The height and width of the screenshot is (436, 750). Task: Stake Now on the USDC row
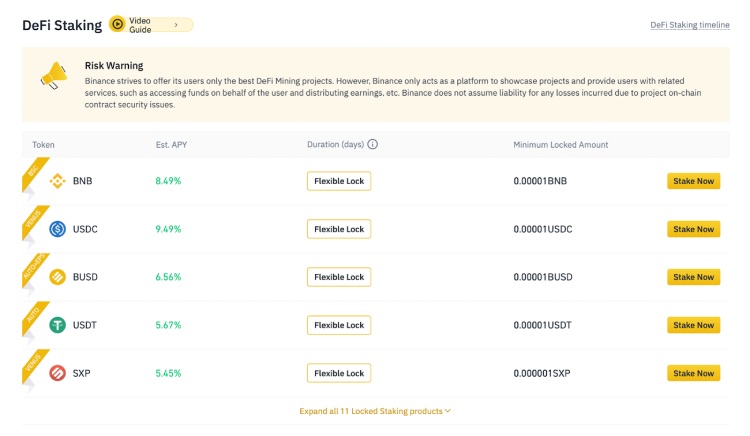click(x=694, y=229)
